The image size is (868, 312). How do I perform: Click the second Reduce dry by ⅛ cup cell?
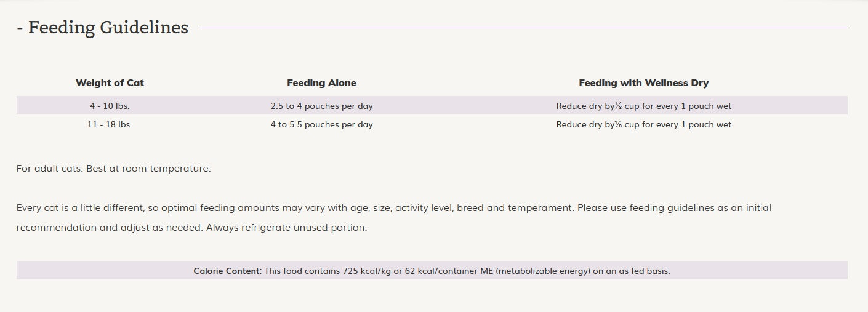tap(643, 124)
